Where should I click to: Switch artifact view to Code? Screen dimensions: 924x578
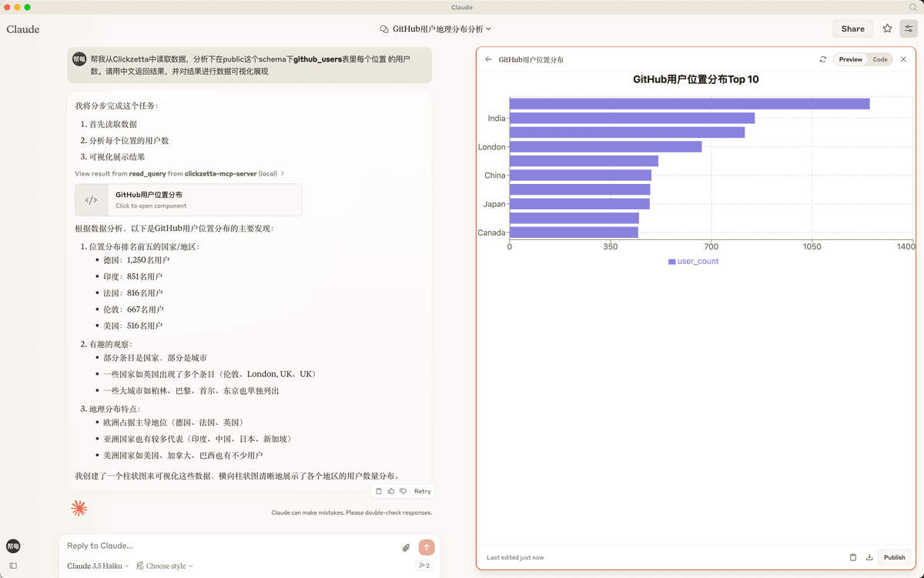880,59
